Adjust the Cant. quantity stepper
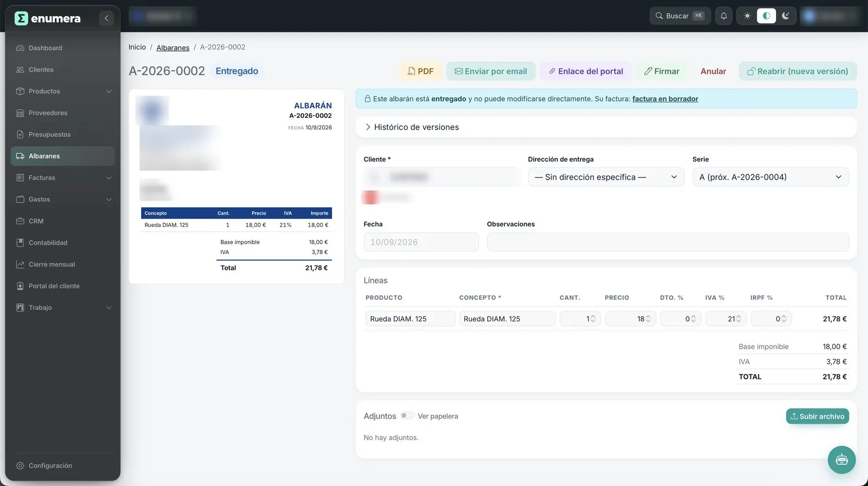The width and height of the screenshot is (868, 486). click(x=592, y=319)
